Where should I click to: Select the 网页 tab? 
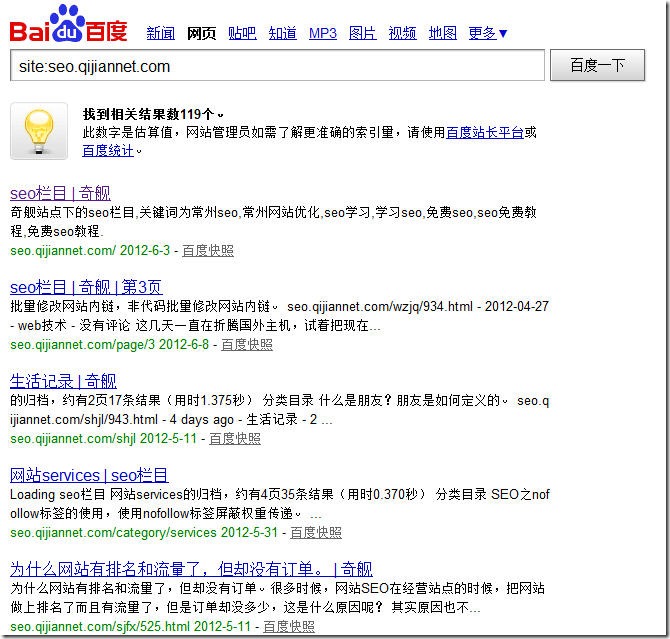(x=201, y=33)
